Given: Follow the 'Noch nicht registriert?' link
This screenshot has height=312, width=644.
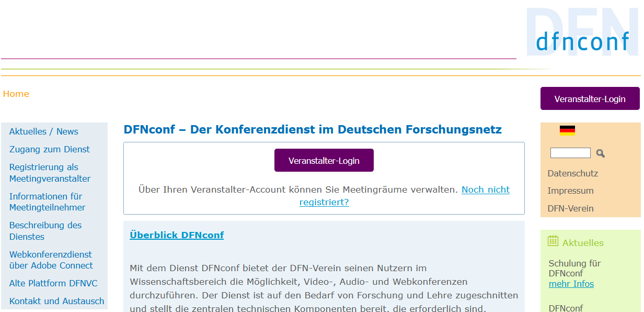Looking at the screenshot, I should 405,195.
